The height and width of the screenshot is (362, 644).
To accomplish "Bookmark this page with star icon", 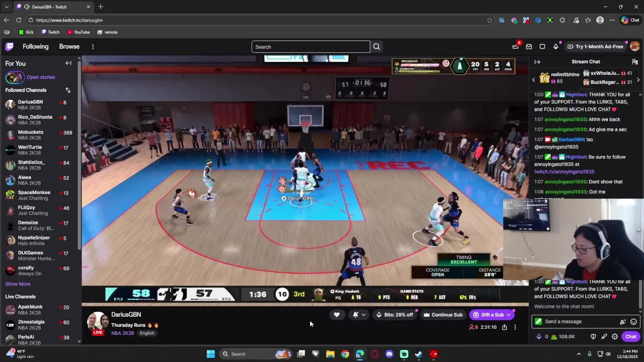I will (490, 20).
